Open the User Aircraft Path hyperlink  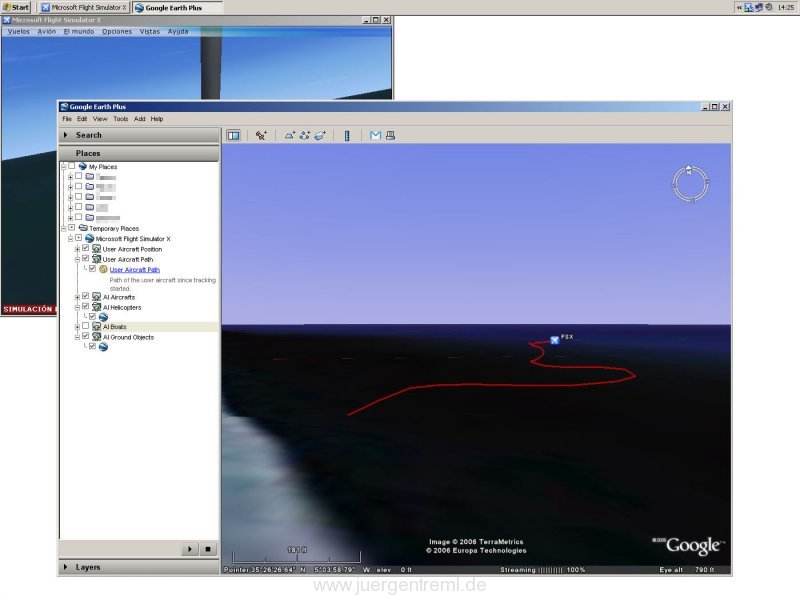135,269
